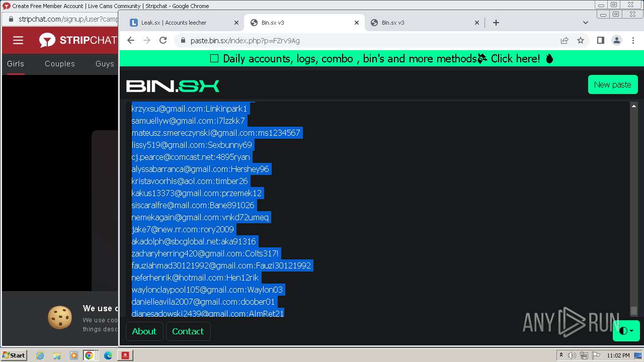The width and height of the screenshot is (644, 362).
Task: Click the lock icon in Stripchat address bar
Action: pyautogui.click(x=11, y=19)
